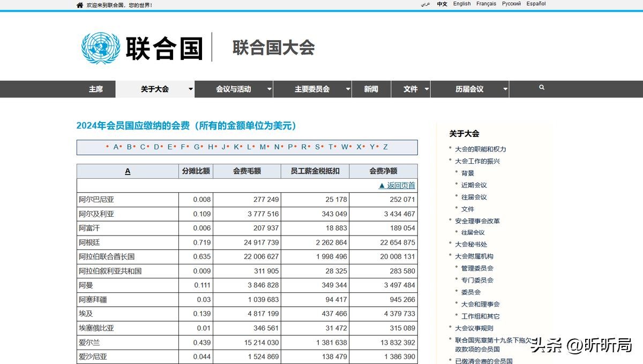Select Русский language link
The image size is (643, 364).
[x=511, y=4]
